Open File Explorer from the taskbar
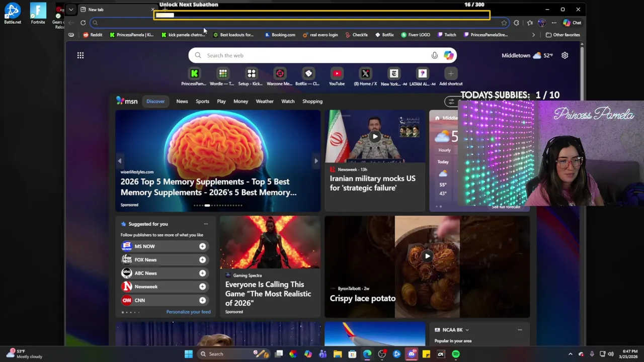The width and height of the screenshot is (644, 362). [x=338, y=354]
